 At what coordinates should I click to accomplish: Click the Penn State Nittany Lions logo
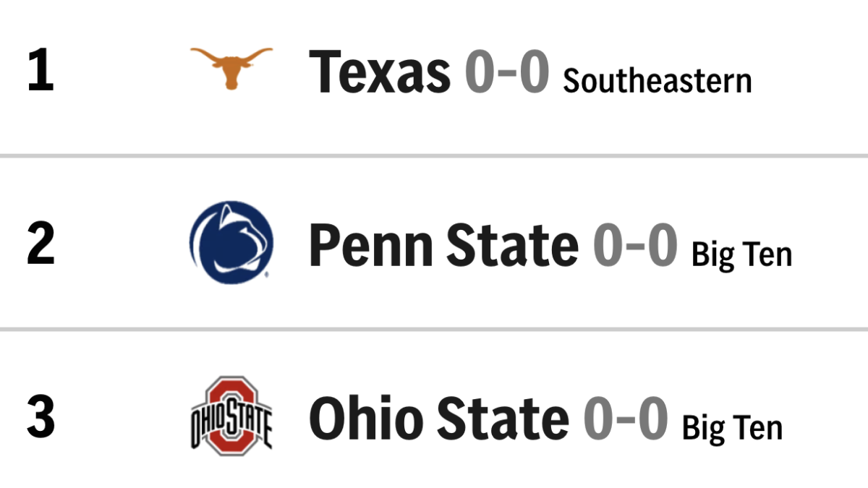231,242
